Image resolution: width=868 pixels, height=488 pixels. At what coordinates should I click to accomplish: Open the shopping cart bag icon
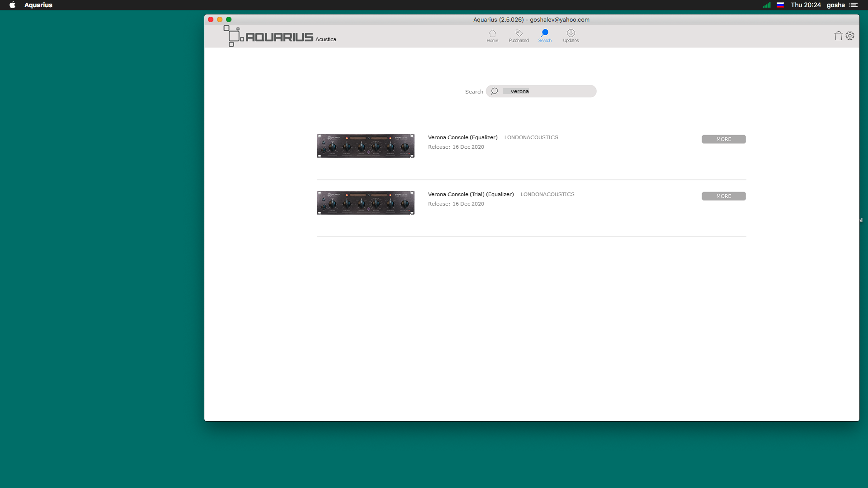click(838, 36)
